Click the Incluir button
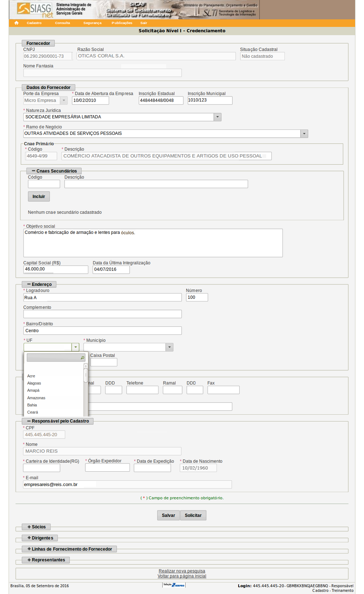364x594 pixels. pos(39,197)
